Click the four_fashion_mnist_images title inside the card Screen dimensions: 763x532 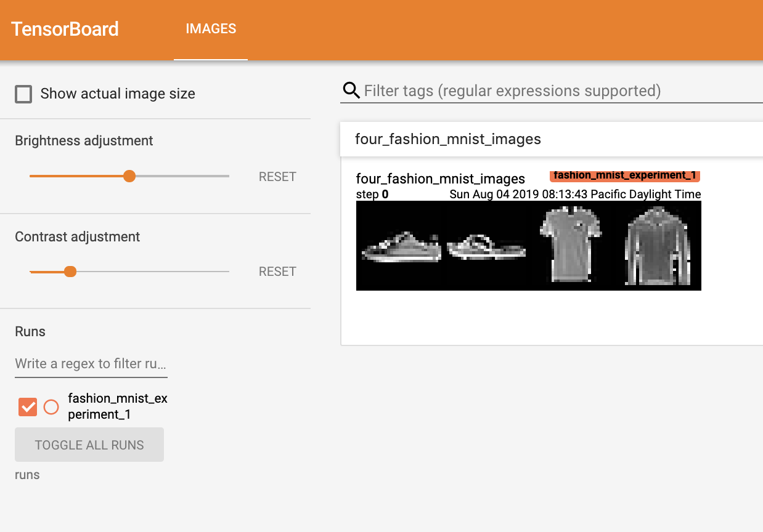pos(440,179)
